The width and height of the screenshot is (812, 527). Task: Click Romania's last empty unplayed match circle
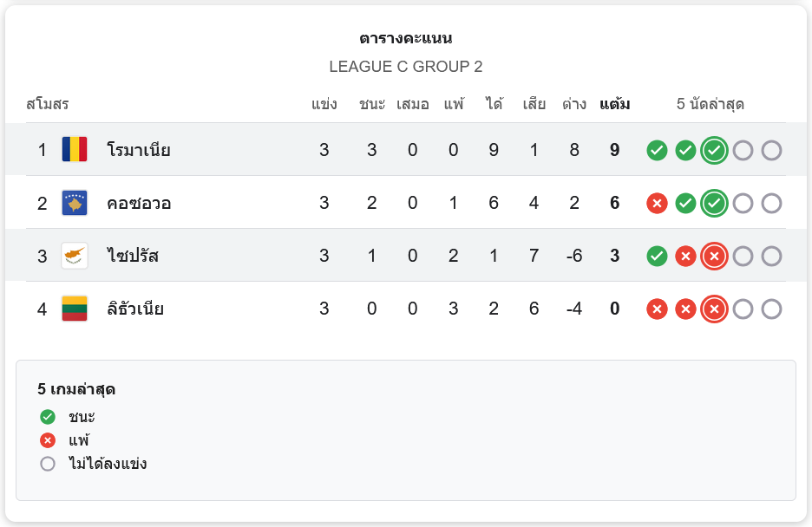[x=771, y=151]
